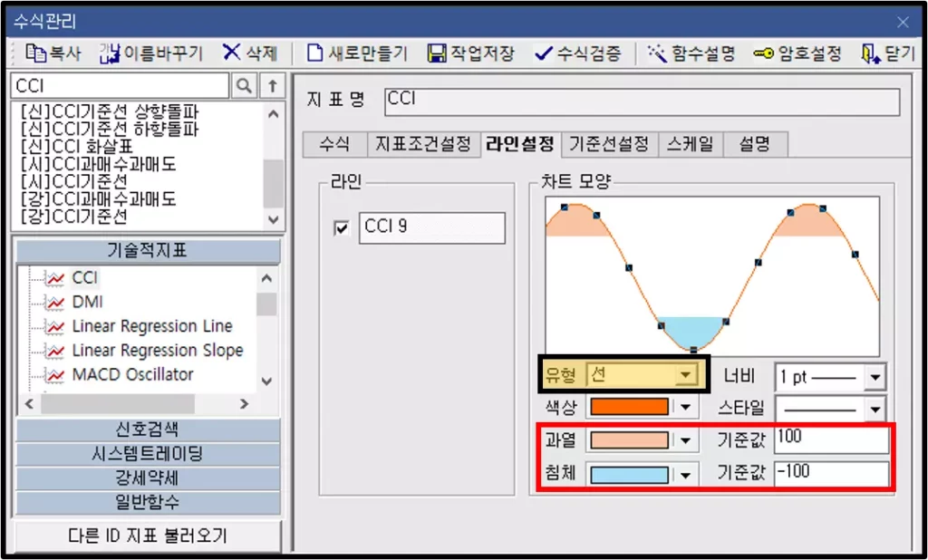Select [신]CCI 화살표 list item
Viewport: 928px width, 560px height.
coord(76,146)
